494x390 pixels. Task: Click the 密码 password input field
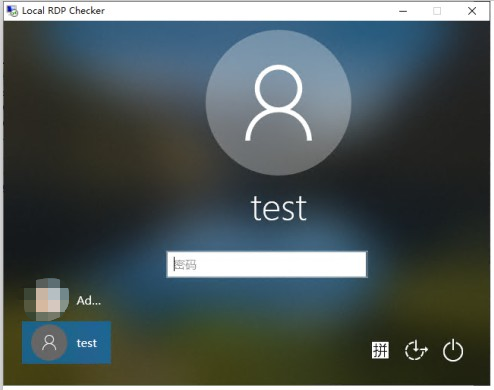[x=267, y=264]
